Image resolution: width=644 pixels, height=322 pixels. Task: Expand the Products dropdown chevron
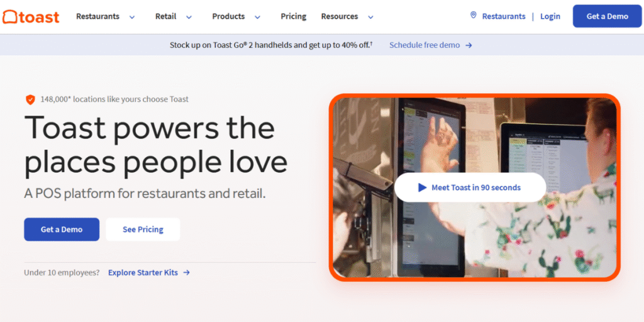(x=257, y=17)
